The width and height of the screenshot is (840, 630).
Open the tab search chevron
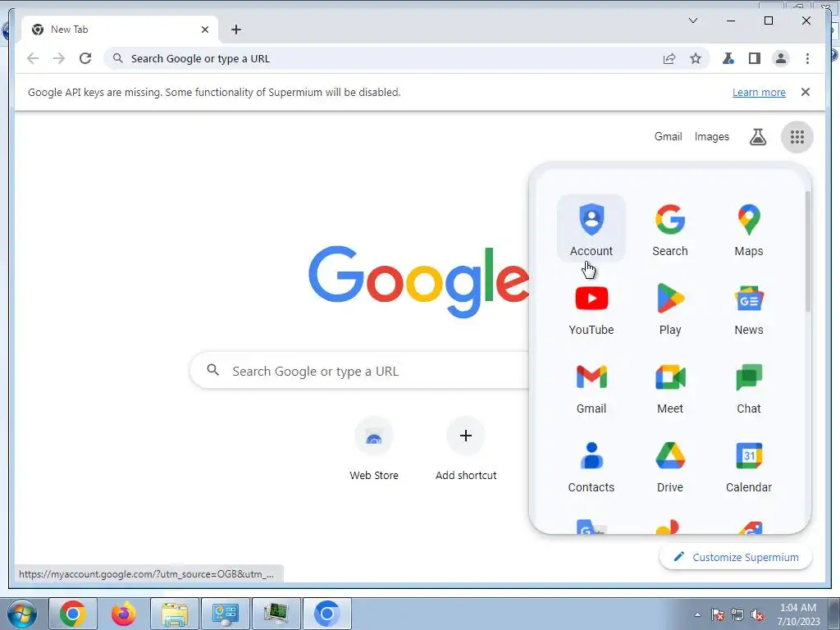692,21
